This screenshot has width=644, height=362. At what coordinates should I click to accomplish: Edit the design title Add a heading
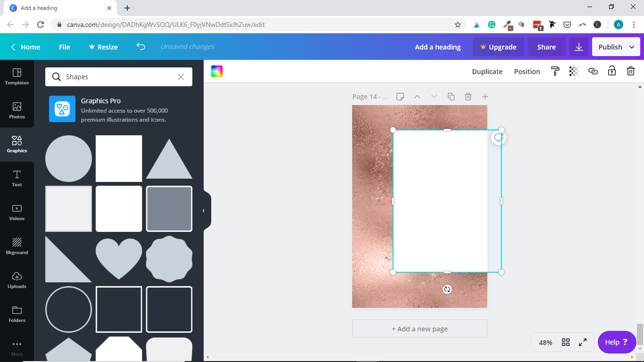[x=438, y=47]
